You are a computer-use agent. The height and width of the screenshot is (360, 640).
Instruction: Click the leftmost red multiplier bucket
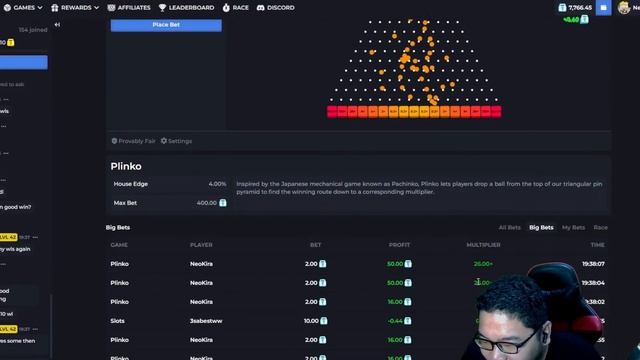tap(332, 111)
